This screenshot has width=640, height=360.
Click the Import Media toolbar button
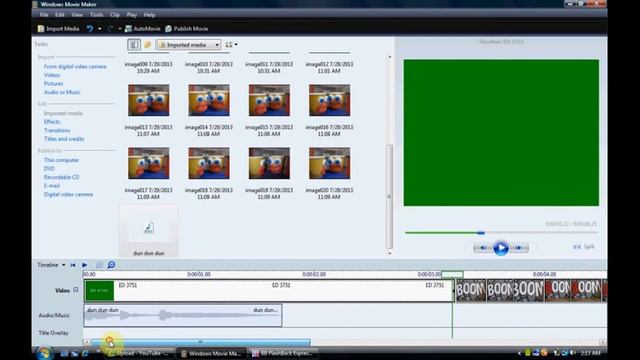[58, 29]
